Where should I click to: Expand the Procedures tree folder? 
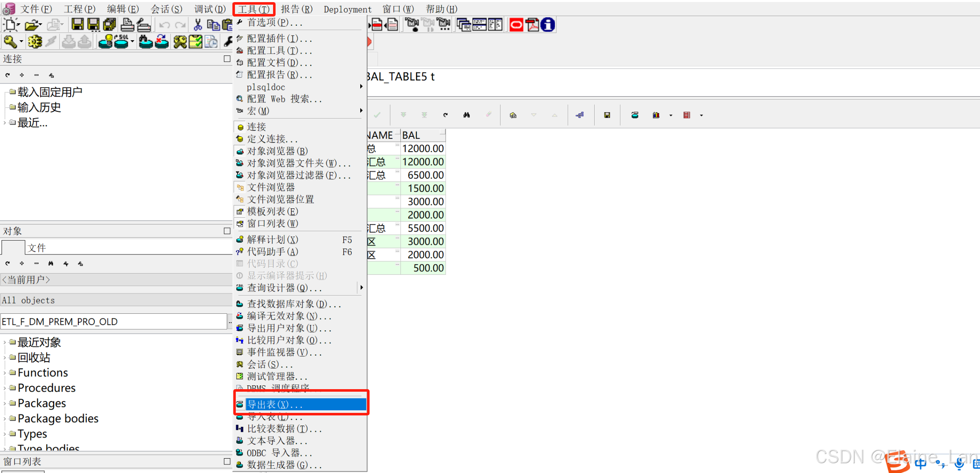point(5,388)
